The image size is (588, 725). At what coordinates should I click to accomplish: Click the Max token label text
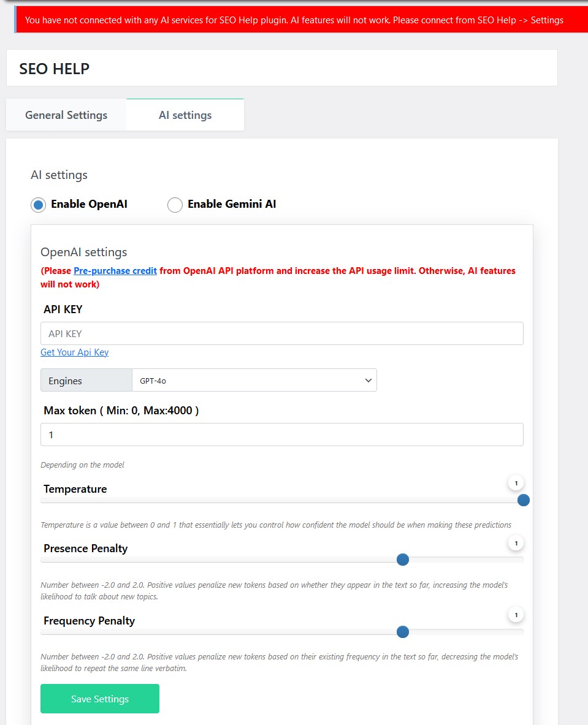(x=121, y=411)
